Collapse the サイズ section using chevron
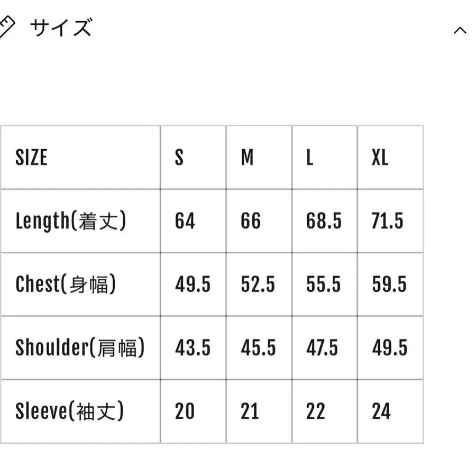Screen dimensions: 476x476 [460, 30]
